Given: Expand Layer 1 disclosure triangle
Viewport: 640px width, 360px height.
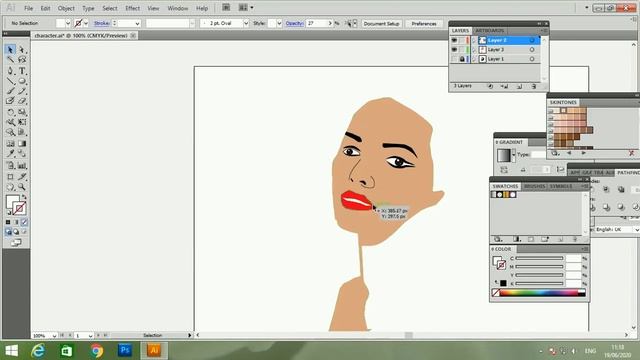Looking at the screenshot, I should point(474,59).
